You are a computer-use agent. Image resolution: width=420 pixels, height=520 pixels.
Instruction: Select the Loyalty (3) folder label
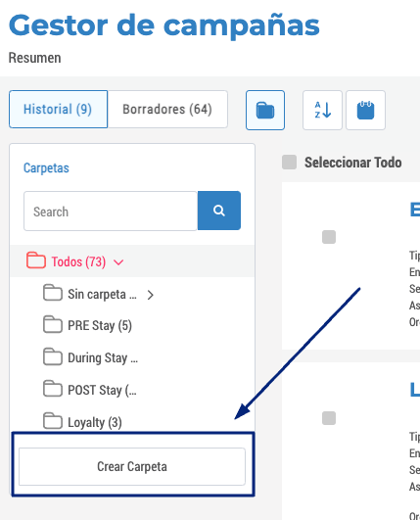pyautogui.click(x=95, y=422)
